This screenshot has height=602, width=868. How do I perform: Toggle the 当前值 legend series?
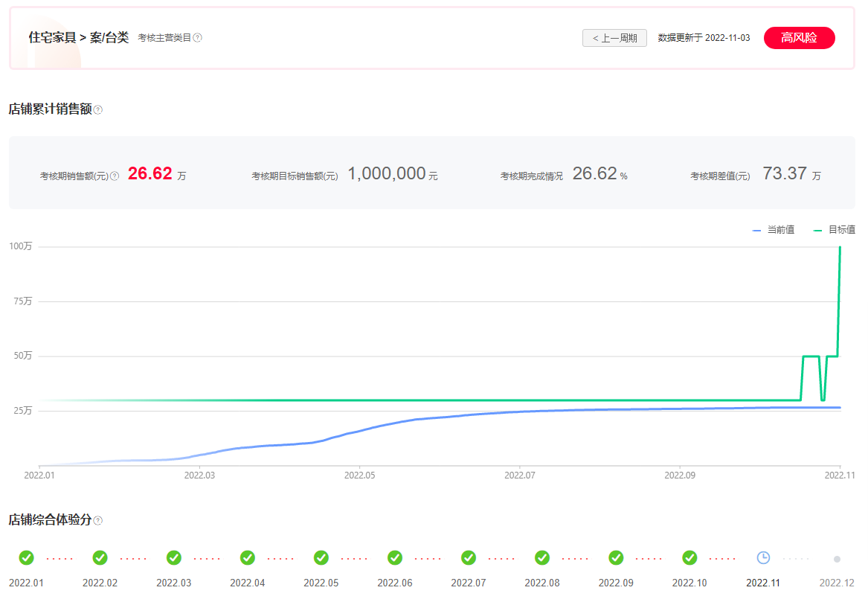click(774, 230)
